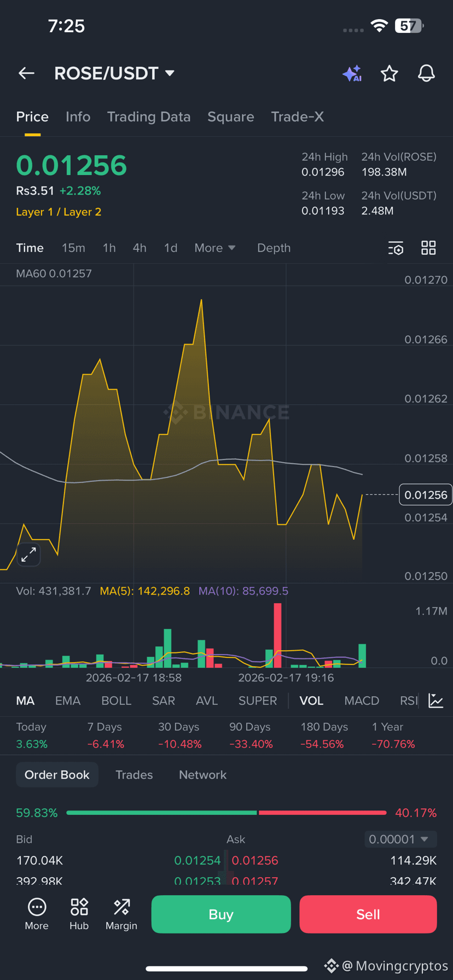The width and height of the screenshot is (453, 980).
Task: Tap the 0.01256 current price label on chart
Action: click(x=426, y=495)
